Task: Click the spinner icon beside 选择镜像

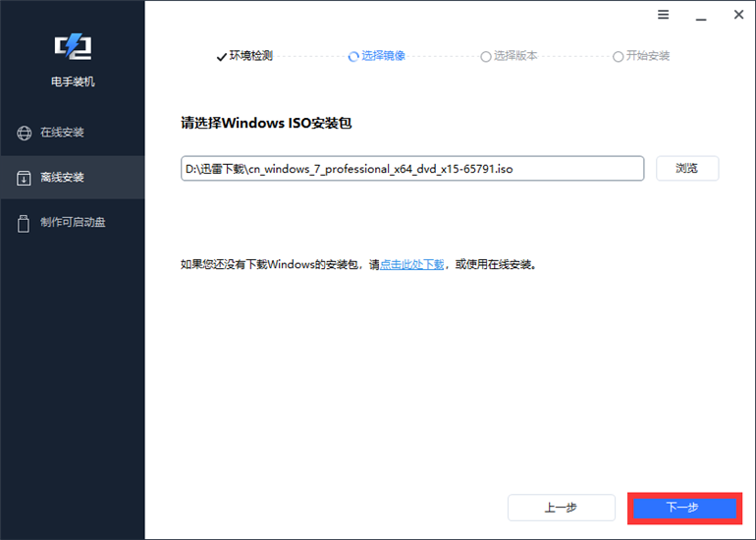Action: (x=353, y=57)
